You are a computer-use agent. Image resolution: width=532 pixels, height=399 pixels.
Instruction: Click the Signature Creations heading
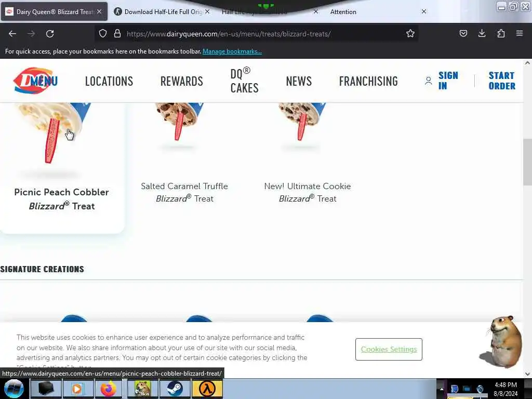point(42,269)
